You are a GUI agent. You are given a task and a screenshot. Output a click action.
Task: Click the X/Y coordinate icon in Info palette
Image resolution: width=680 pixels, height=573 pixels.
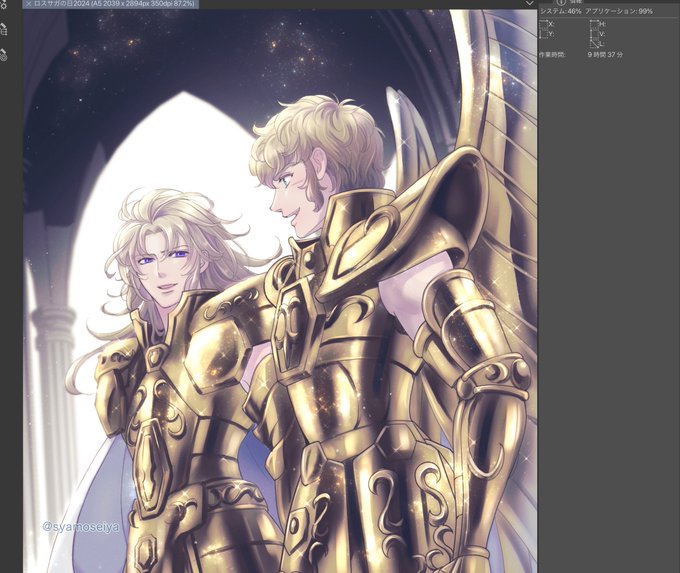click(546, 29)
